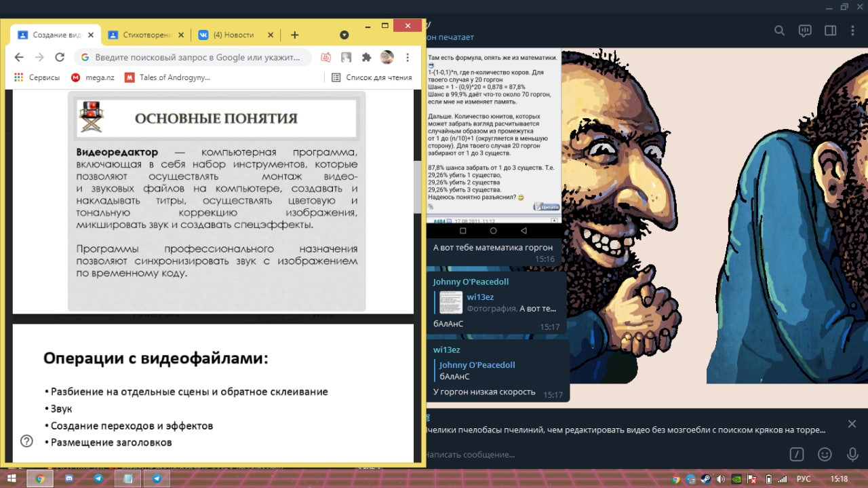The height and width of the screenshot is (488, 868).
Task: Open the "Сервисы" apps bookmark
Action: click(x=37, y=77)
